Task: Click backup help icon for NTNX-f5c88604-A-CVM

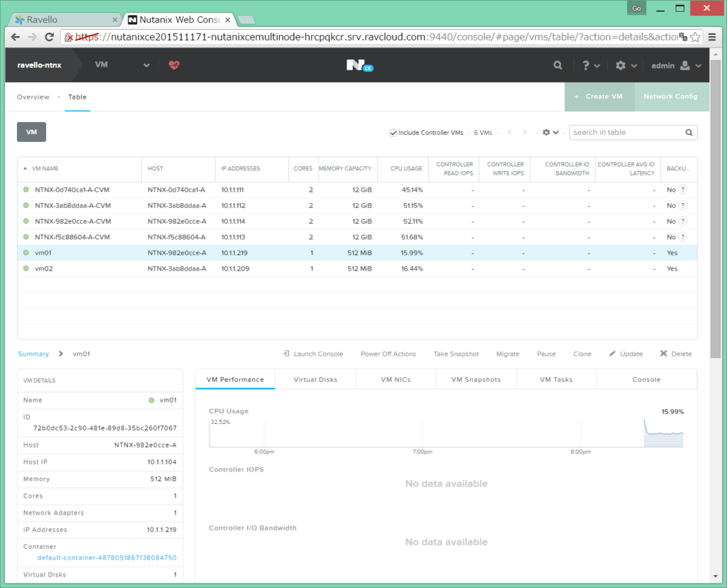Action: tap(682, 237)
